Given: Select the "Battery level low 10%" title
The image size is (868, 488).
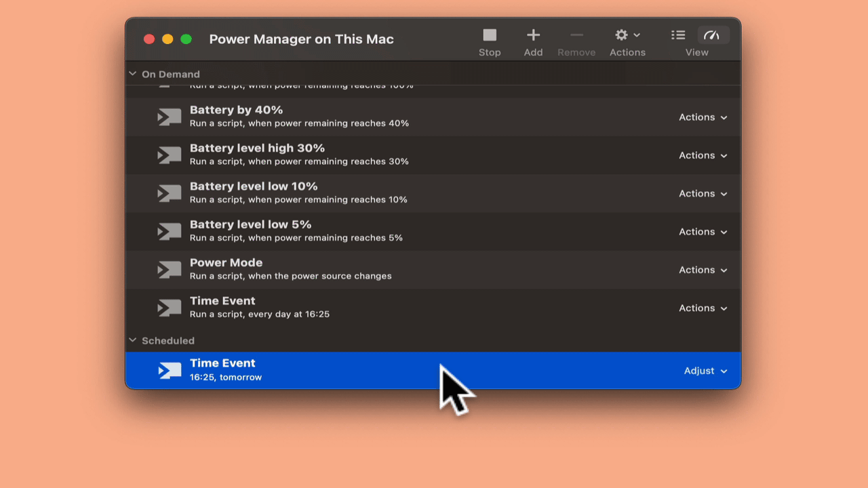Looking at the screenshot, I should (254, 186).
